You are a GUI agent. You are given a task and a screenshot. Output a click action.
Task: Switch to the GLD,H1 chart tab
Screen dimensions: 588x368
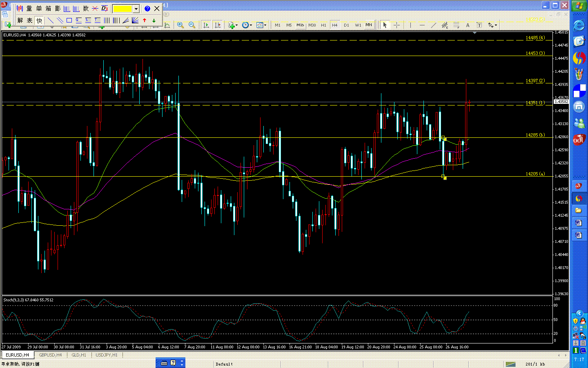(79, 355)
